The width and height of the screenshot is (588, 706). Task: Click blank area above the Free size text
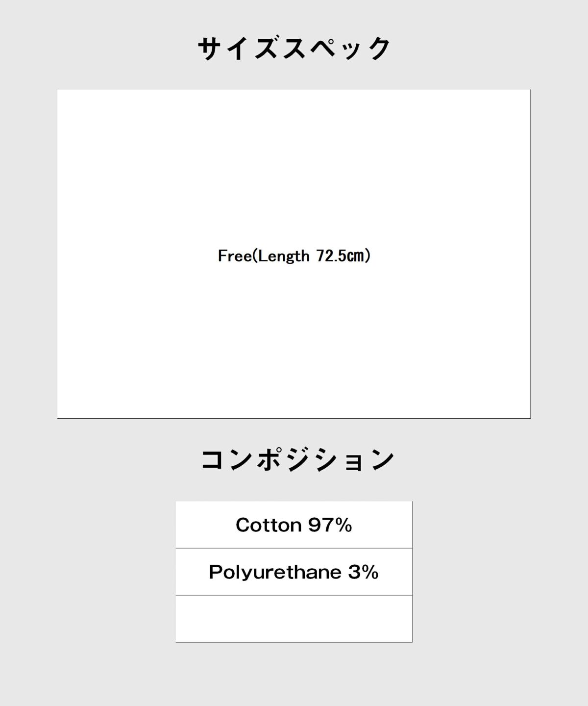pyautogui.click(x=294, y=167)
